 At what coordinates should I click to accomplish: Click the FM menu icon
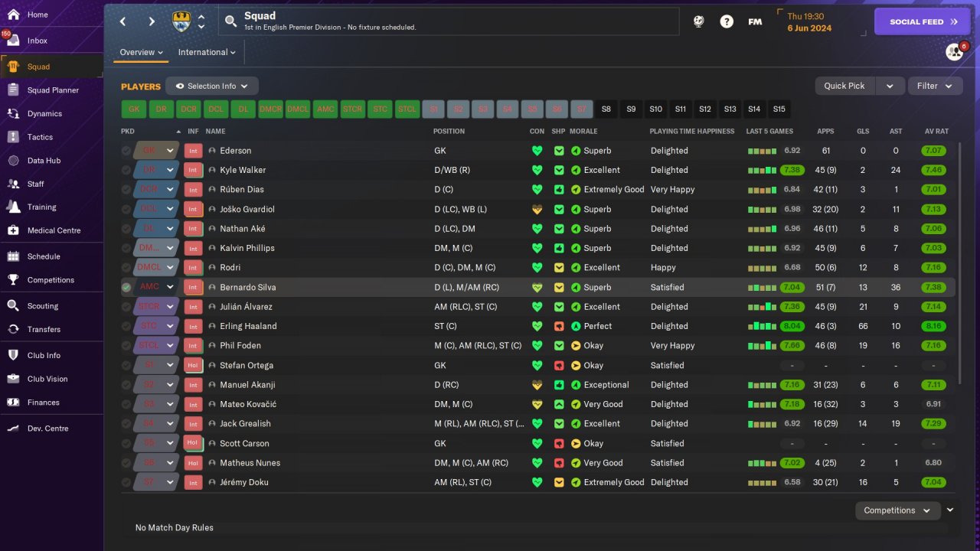tap(755, 21)
